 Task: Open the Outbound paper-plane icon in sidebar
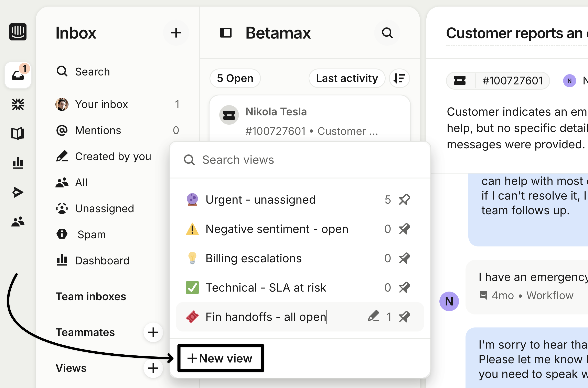[18, 192]
